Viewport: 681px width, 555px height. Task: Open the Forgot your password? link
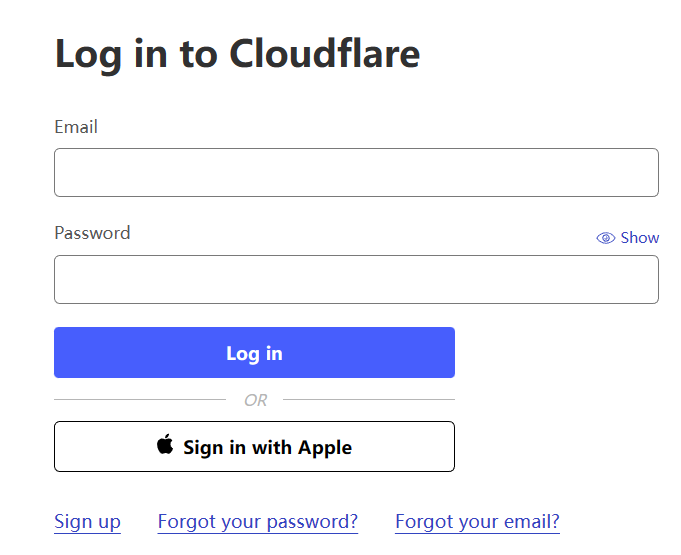(258, 522)
